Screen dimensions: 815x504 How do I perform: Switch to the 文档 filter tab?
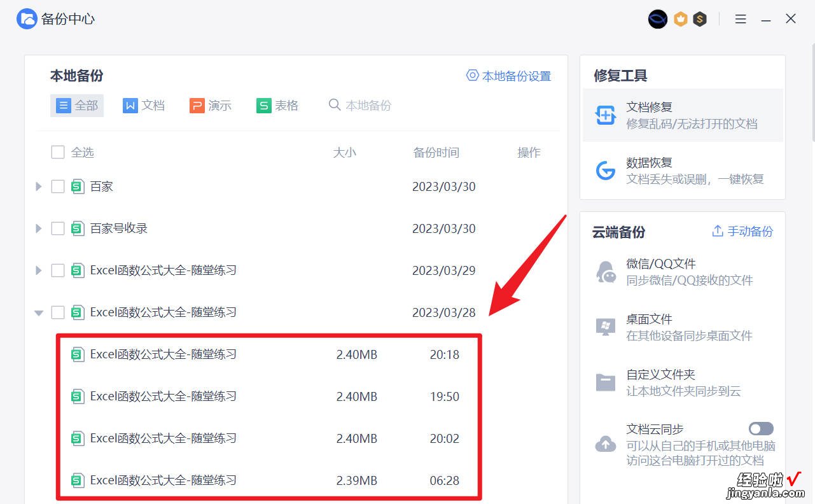(144, 106)
